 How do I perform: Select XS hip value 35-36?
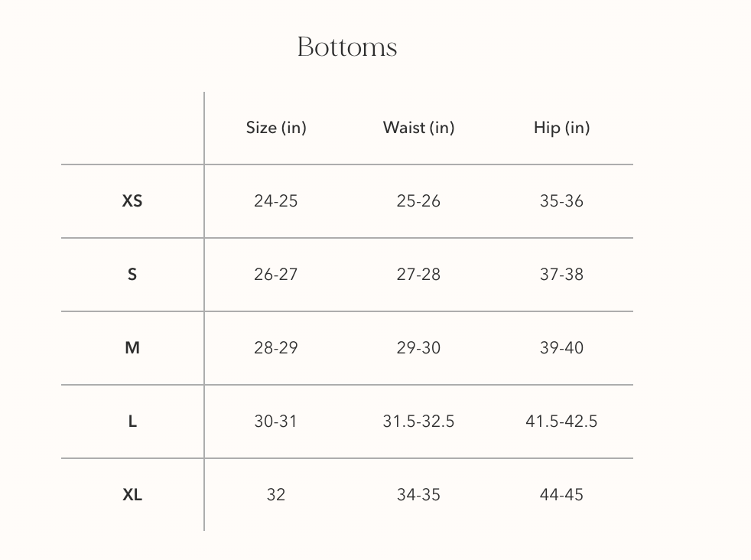point(561,201)
